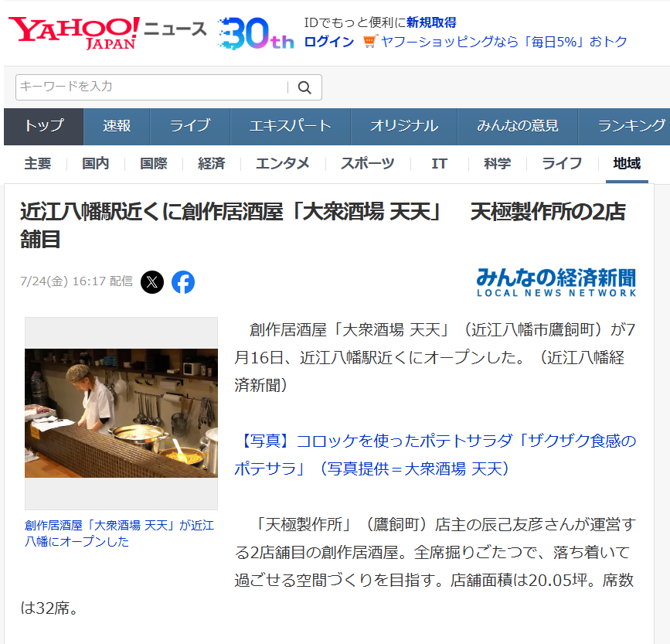Open the Yahoo! JAPAN logo
The image size is (670, 644).
73,33
